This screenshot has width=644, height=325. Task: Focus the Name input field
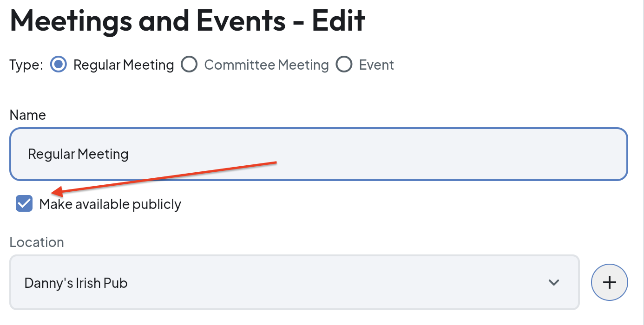coord(318,154)
